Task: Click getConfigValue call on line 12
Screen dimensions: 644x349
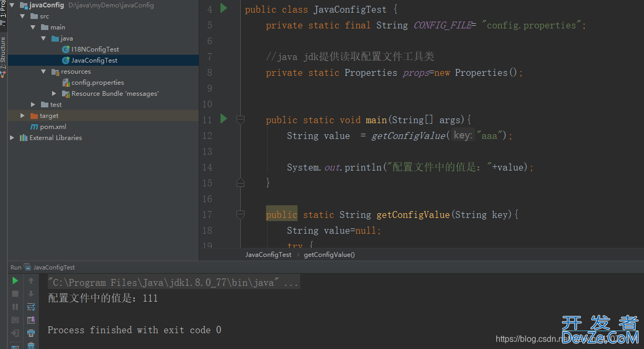Action: click(x=408, y=136)
